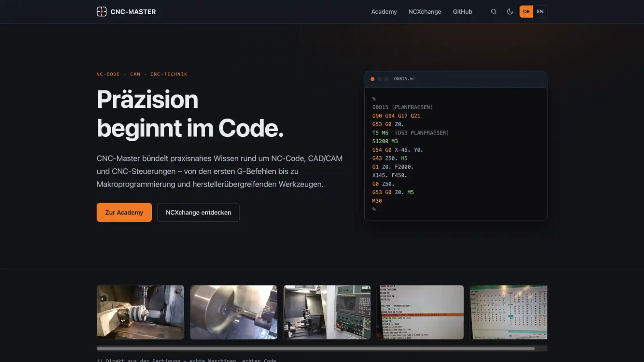Image resolution: width=644 pixels, height=362 pixels.
Task: Switch language to EN
Action: point(540,12)
